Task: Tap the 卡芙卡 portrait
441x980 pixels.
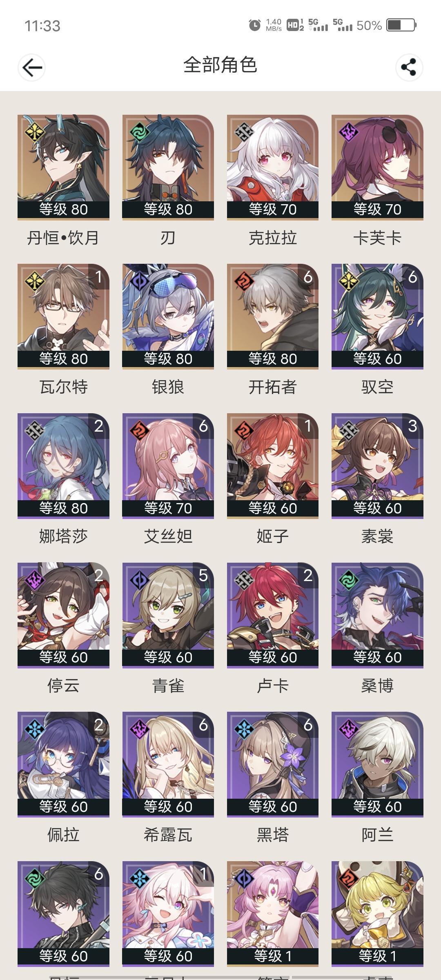Action: [377, 167]
